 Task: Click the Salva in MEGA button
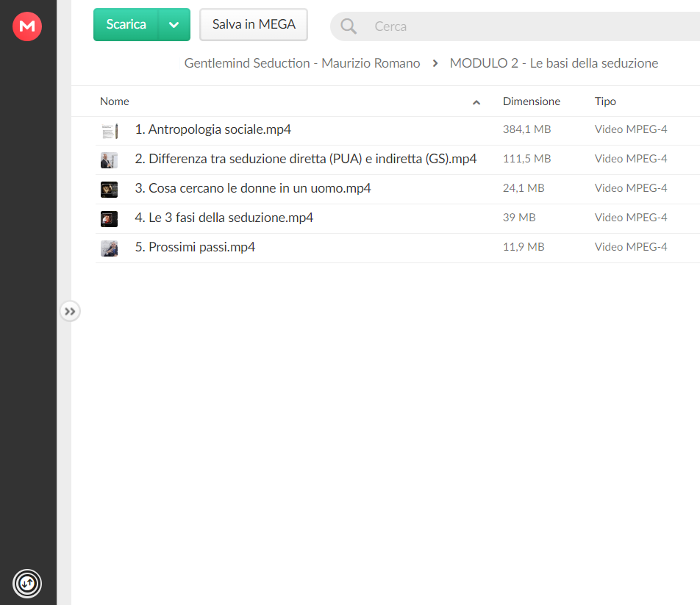254,24
